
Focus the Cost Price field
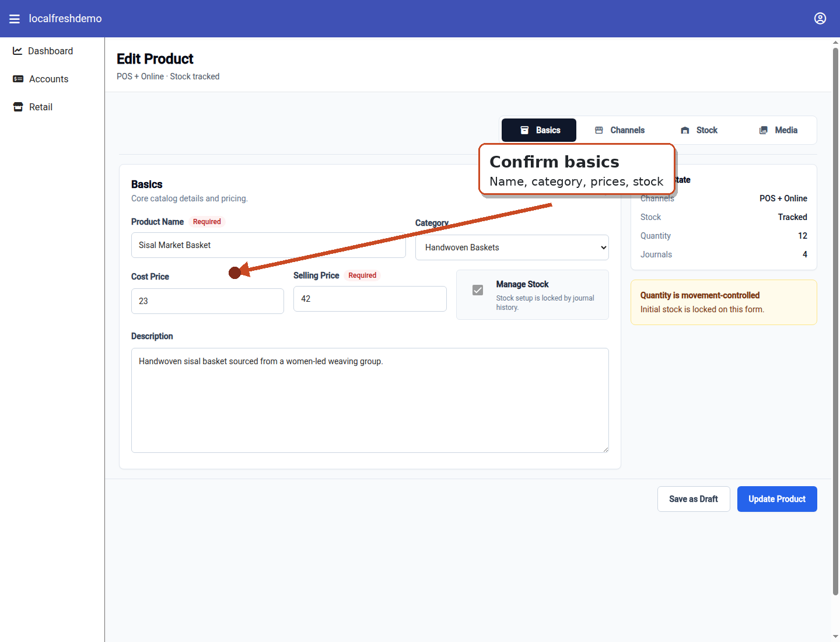click(208, 301)
